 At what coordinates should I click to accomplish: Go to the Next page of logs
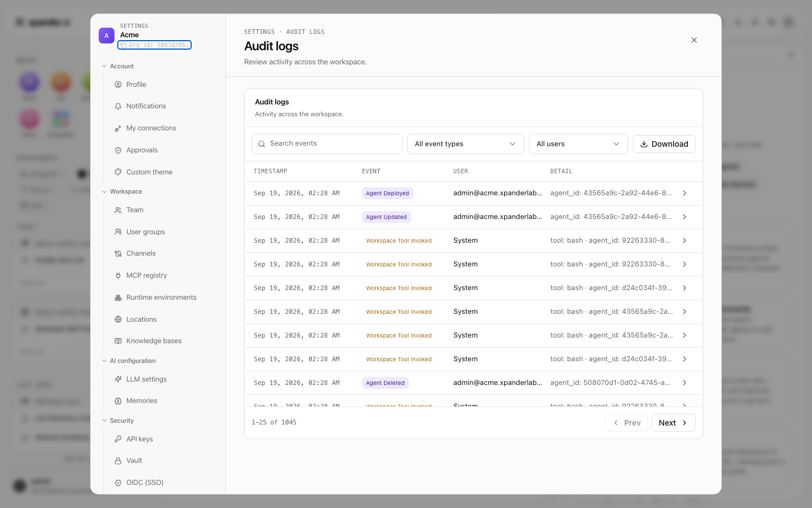[673, 423]
